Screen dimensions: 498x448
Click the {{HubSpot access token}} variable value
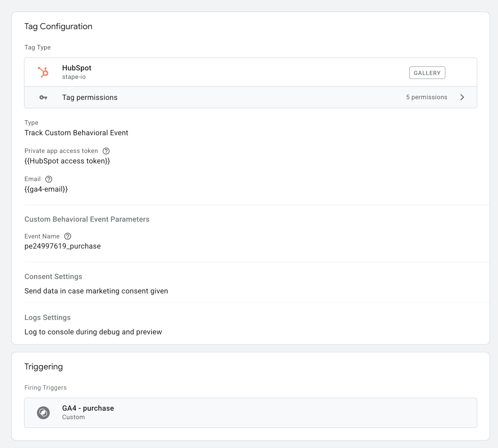(67, 161)
